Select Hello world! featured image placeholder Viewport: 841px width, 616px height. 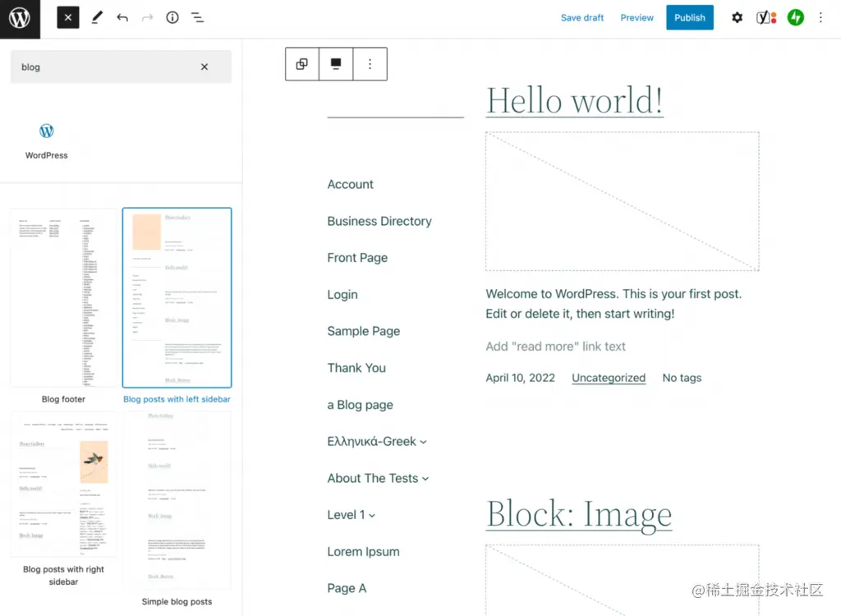point(623,201)
